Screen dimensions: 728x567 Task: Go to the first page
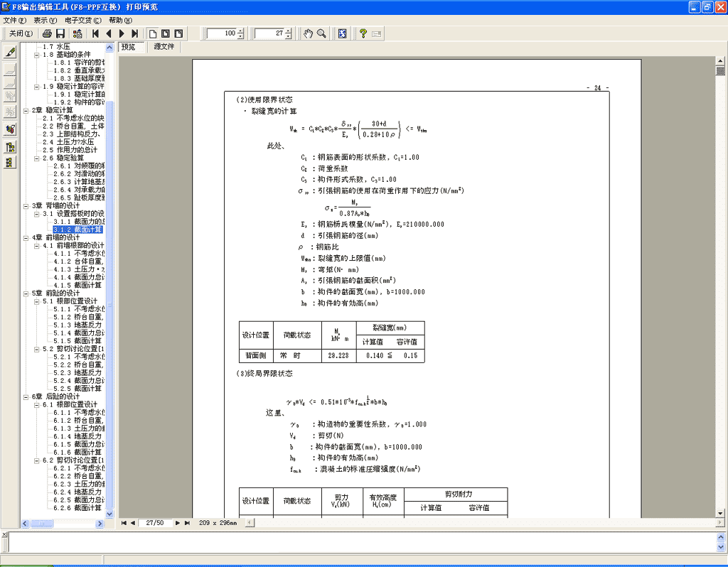[x=96, y=33]
